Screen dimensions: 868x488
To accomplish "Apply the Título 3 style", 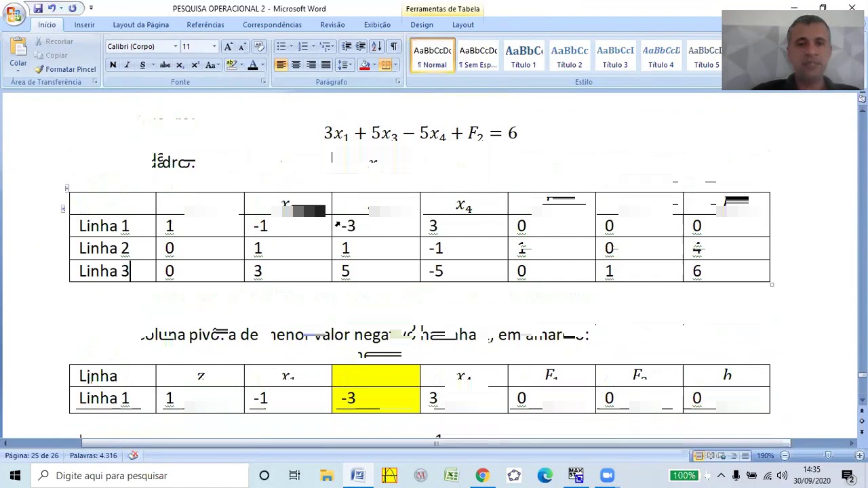I will tap(615, 56).
